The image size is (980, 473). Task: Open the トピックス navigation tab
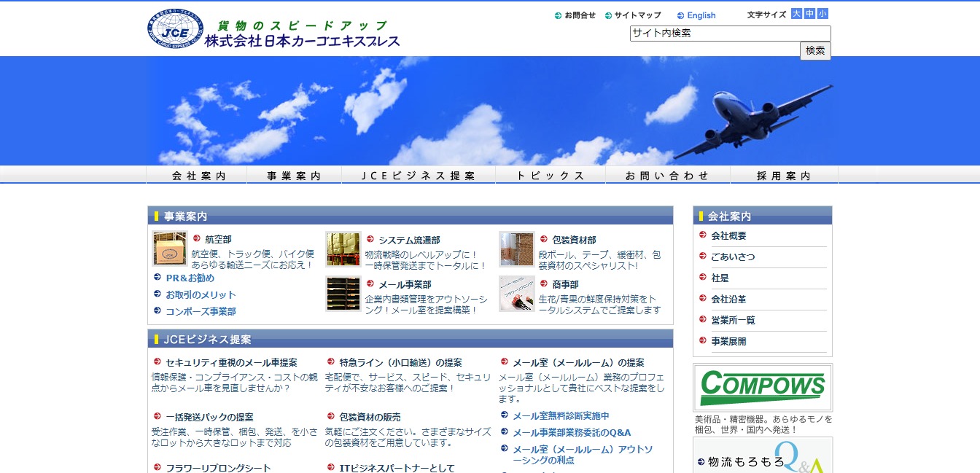click(551, 175)
